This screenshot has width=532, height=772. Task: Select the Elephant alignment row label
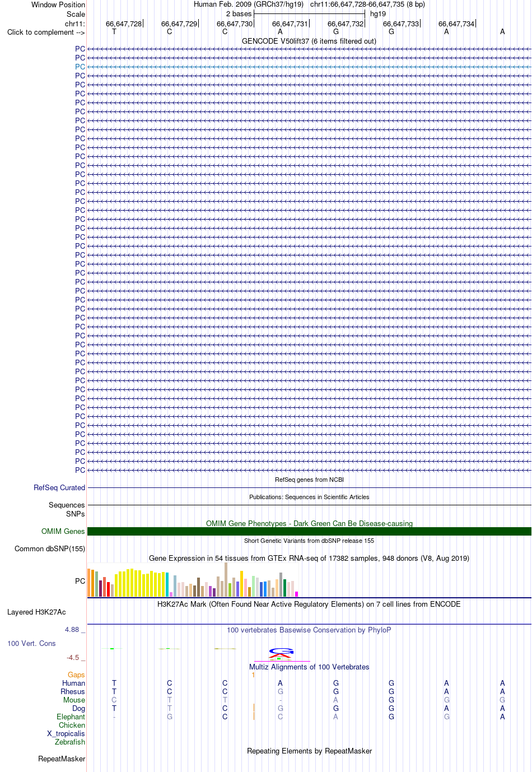tap(71, 717)
